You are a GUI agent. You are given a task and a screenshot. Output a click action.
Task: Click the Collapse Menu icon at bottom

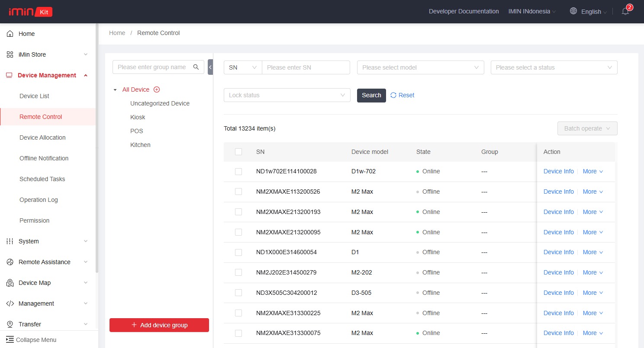10,340
